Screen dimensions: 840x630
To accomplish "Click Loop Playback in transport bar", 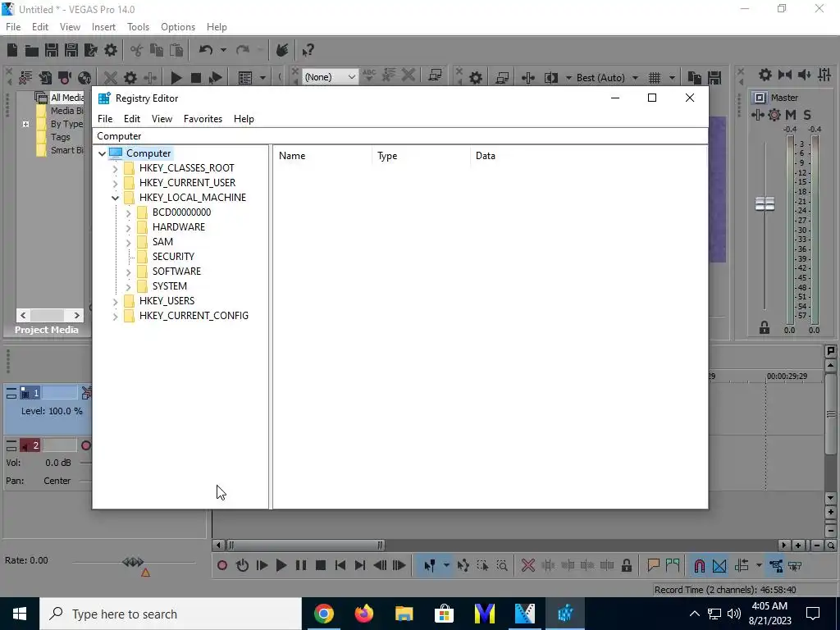I will coord(242,565).
